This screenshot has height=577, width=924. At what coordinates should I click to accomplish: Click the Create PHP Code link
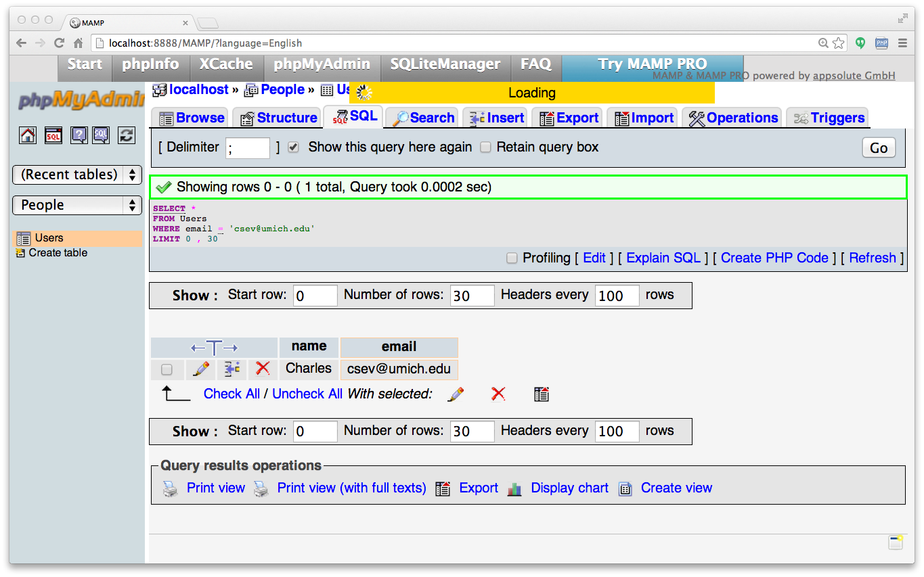pos(774,258)
